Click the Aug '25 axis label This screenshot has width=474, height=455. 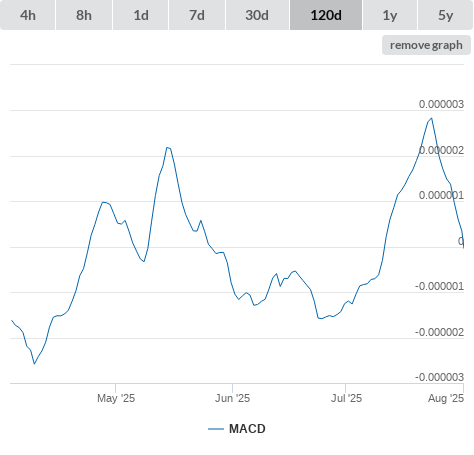(446, 398)
